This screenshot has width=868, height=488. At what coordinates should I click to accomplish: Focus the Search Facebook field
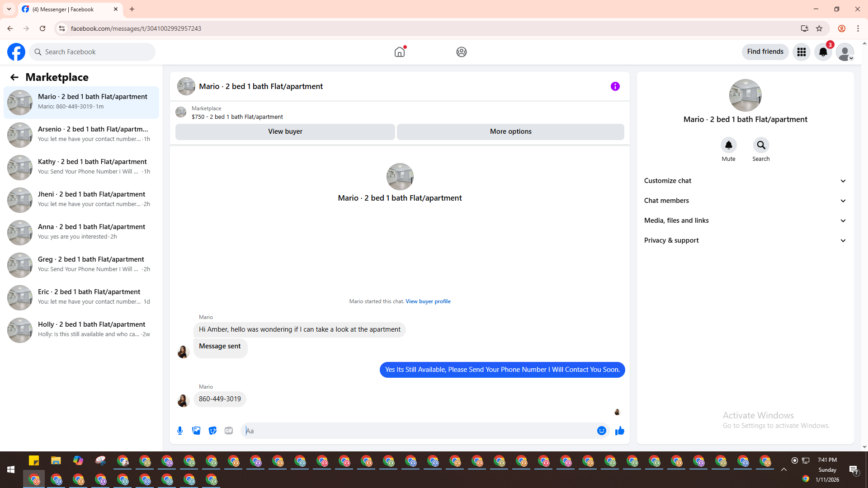(x=92, y=52)
